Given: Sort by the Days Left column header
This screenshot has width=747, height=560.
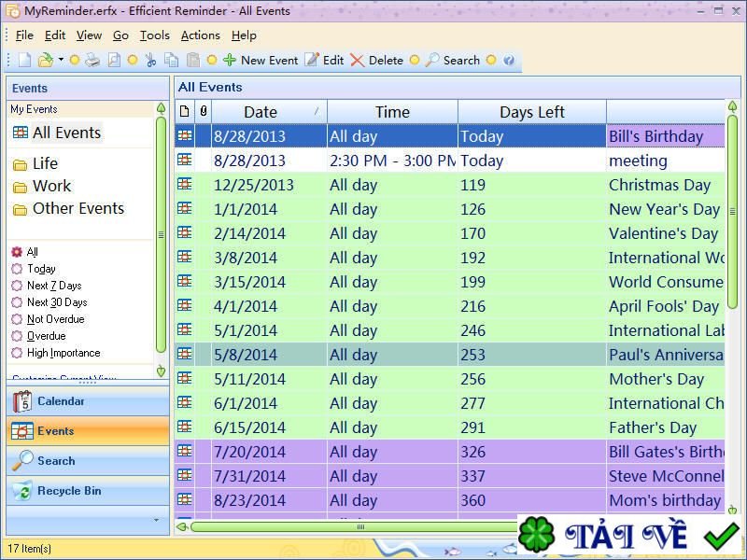Looking at the screenshot, I should (x=532, y=112).
